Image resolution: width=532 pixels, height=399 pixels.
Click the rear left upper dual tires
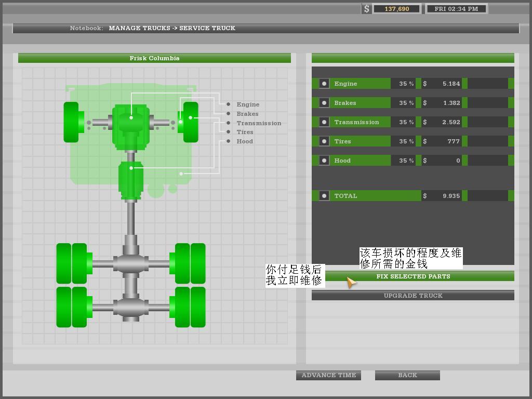[x=72, y=263]
